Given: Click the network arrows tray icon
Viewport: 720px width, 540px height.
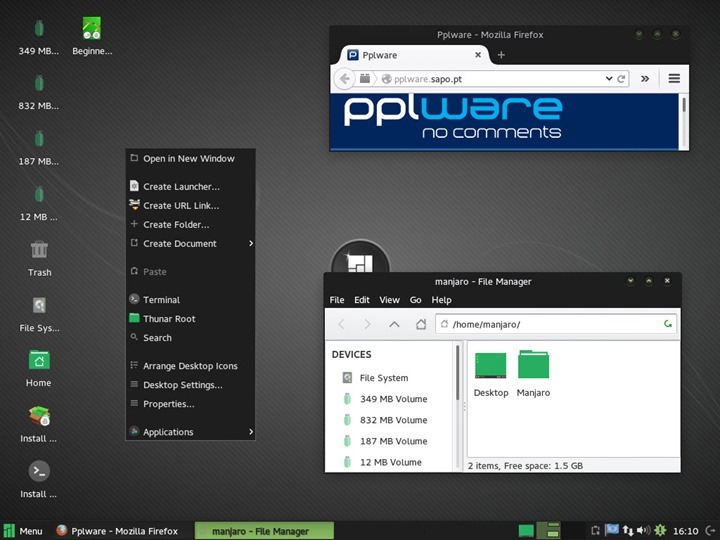Looking at the screenshot, I should click(628, 531).
